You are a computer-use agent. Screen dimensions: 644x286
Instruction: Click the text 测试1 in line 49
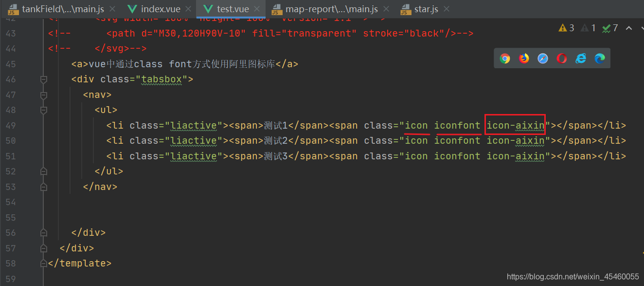(x=276, y=126)
